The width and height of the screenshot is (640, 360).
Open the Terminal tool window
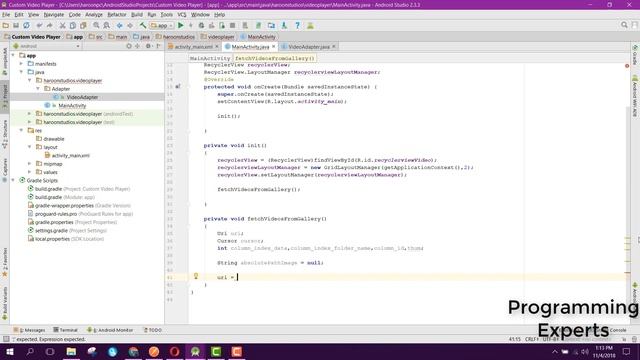point(65,330)
